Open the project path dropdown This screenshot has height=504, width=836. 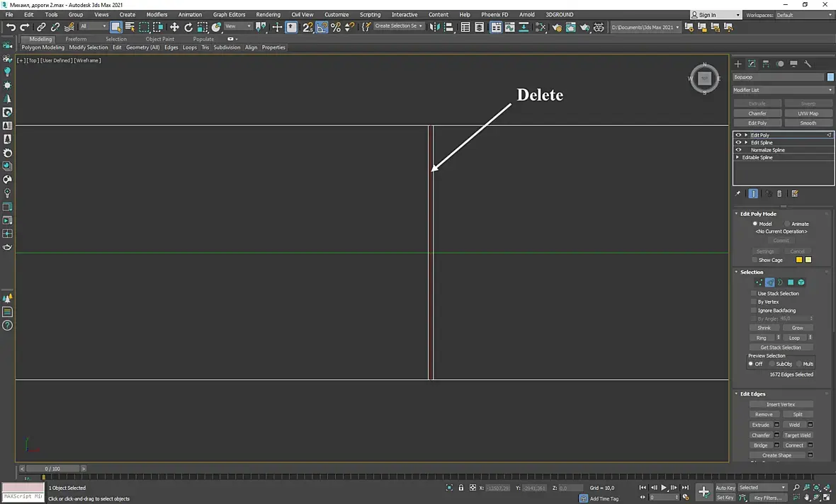645,27
